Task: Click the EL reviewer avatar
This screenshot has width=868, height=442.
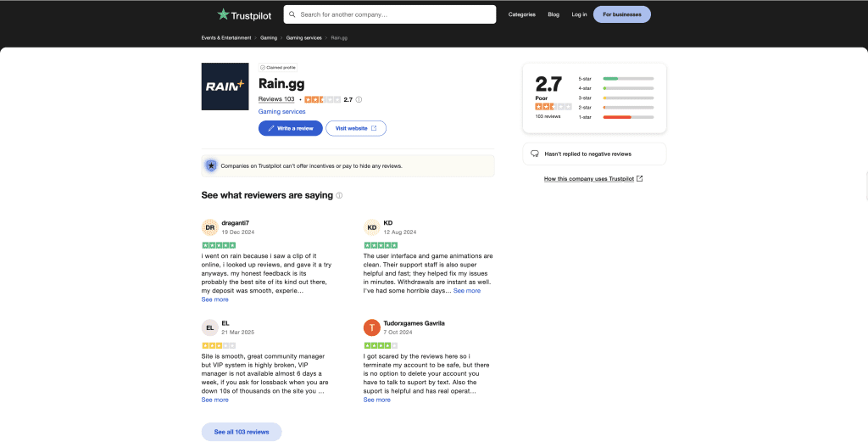Action: coord(209,327)
